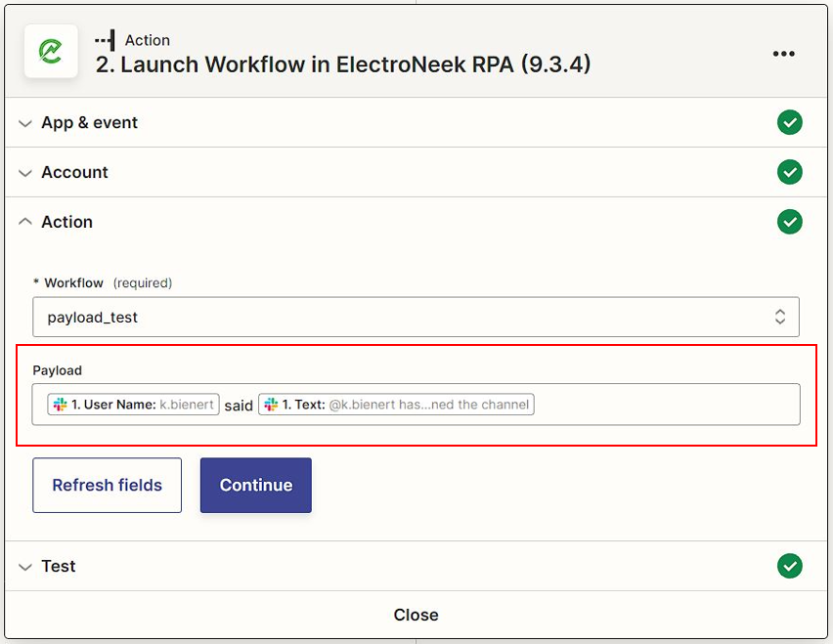The image size is (833, 644).
Task: Click the App & event green checkmark
Action: pyautogui.click(x=789, y=122)
